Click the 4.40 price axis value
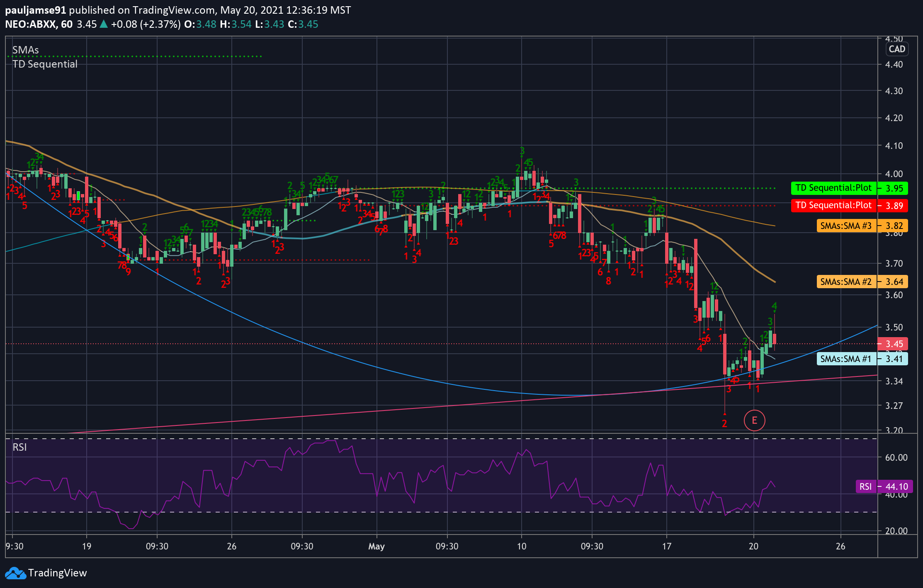This screenshot has height=588, width=923. 894,64
